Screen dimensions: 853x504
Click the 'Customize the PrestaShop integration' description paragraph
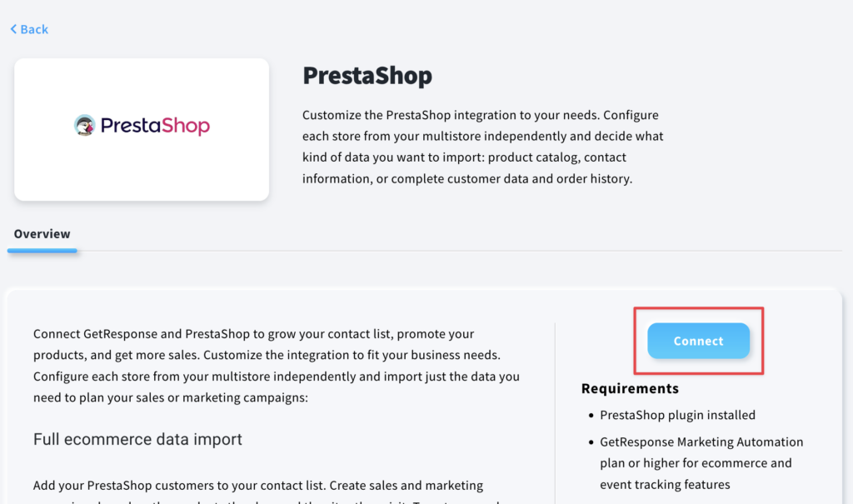click(482, 147)
